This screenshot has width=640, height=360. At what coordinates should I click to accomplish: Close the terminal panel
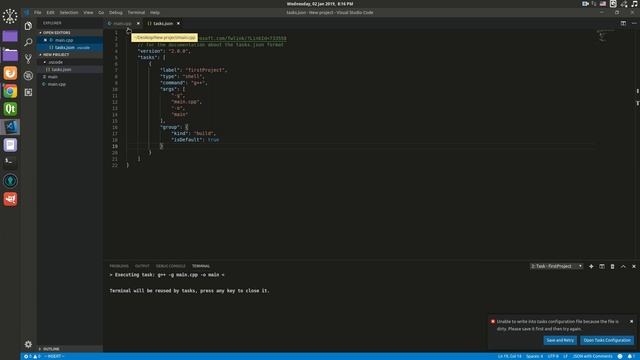(634, 266)
